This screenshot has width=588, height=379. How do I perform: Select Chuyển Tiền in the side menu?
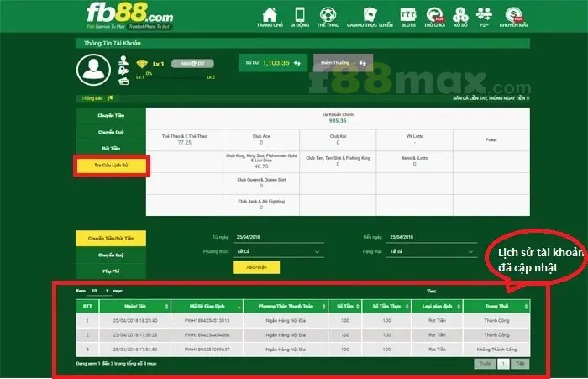point(111,116)
